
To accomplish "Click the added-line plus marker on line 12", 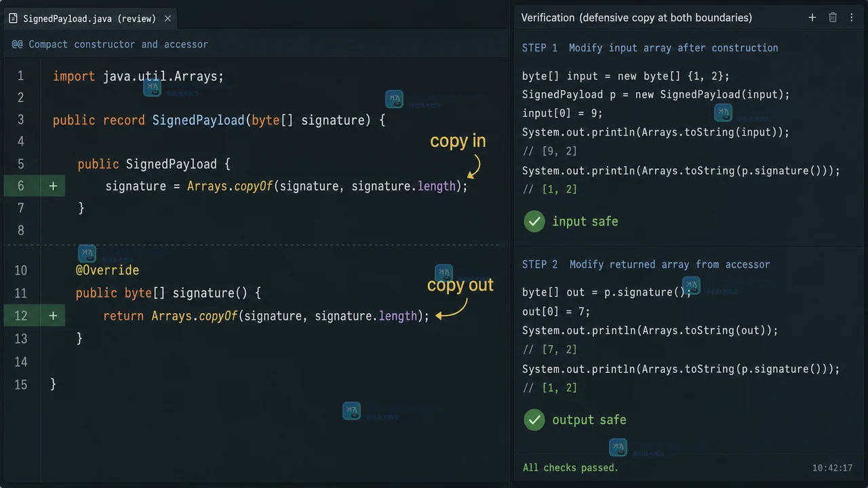I will tap(53, 316).
